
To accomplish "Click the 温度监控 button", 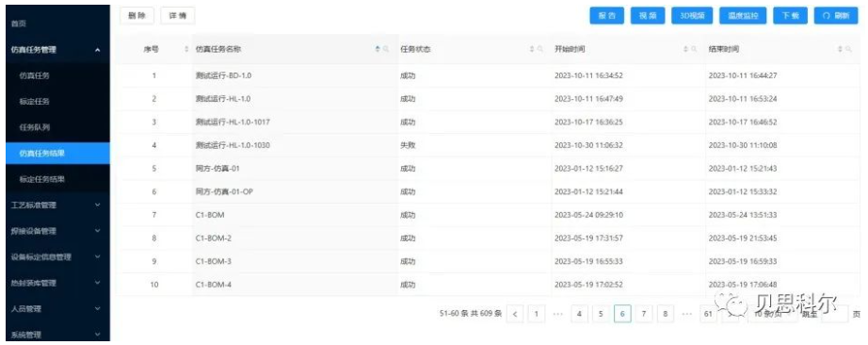I will (743, 16).
